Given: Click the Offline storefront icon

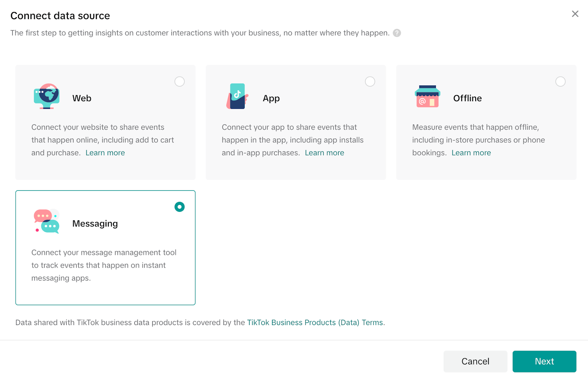Looking at the screenshot, I should [427, 96].
